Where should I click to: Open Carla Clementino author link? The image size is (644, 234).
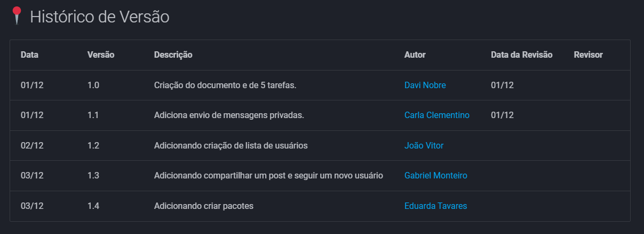437,115
